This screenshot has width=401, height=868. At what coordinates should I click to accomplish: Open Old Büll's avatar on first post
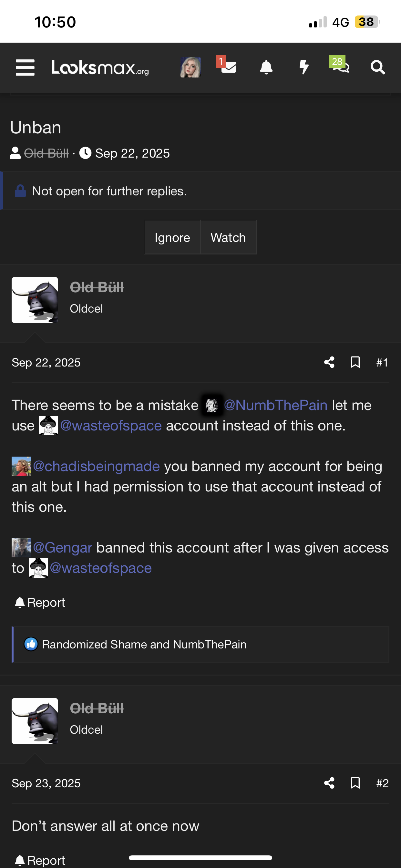35,300
